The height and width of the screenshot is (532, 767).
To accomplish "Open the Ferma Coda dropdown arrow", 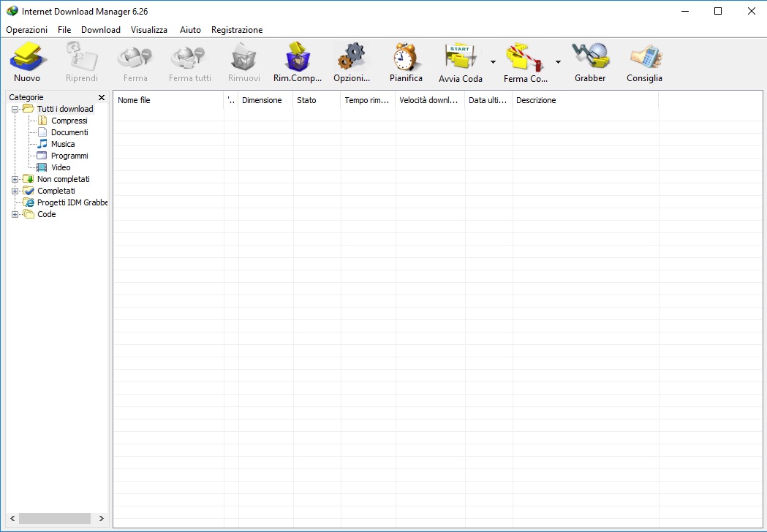I will (558, 62).
